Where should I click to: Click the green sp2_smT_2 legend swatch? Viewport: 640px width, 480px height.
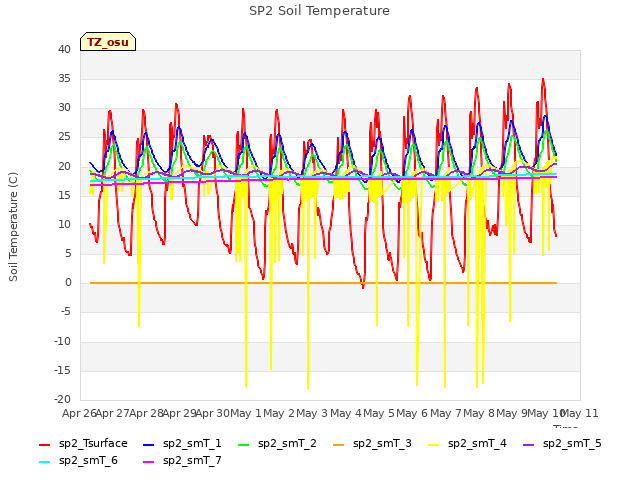coord(243,444)
